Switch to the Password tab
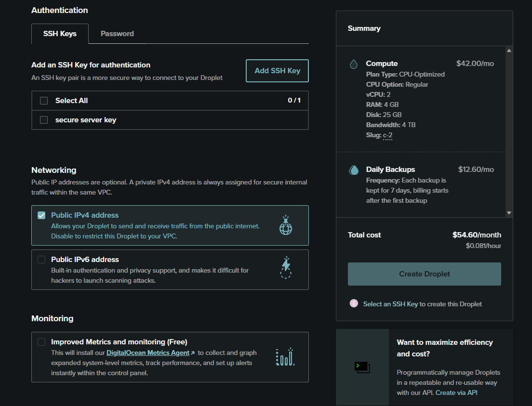Viewport: 532px width, 406px height. pyautogui.click(x=117, y=34)
